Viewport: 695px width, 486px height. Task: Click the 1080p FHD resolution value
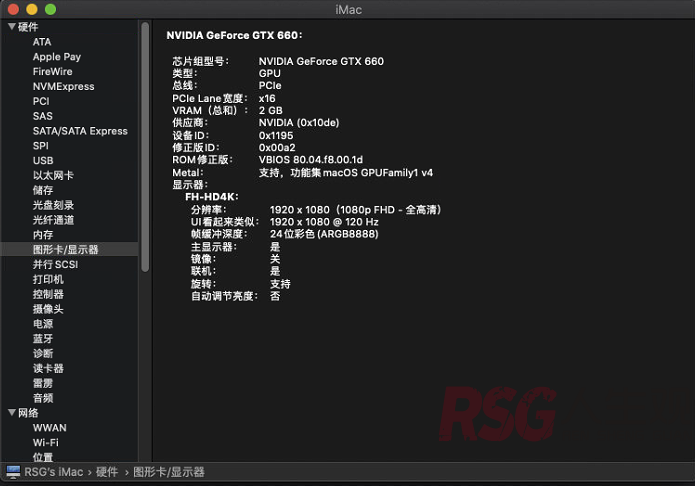tap(356, 209)
